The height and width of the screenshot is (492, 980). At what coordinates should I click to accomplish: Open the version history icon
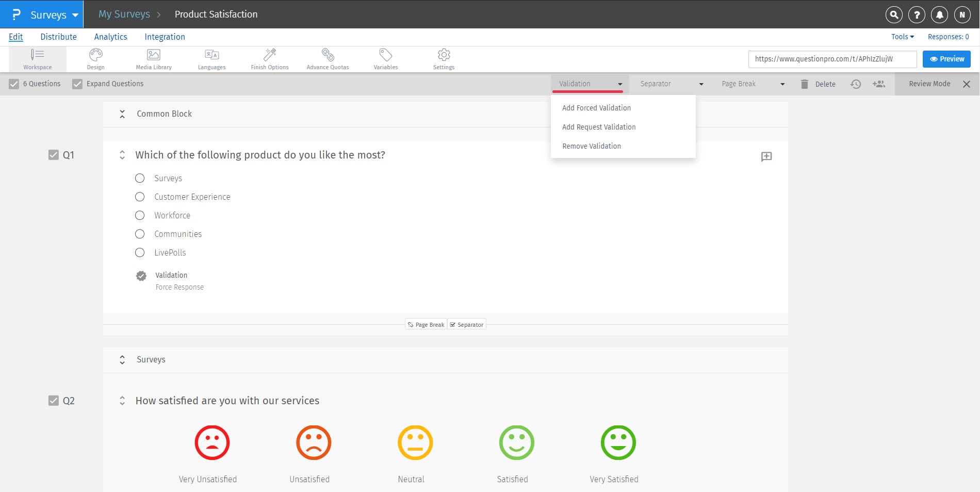856,84
